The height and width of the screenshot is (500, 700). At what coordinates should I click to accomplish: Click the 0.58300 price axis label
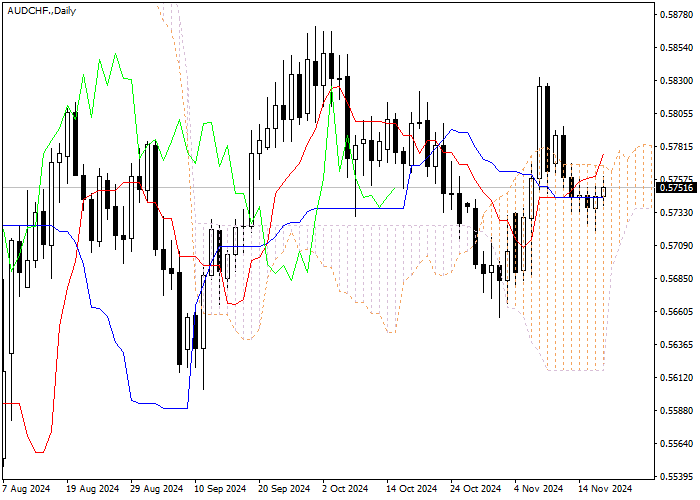click(x=677, y=81)
